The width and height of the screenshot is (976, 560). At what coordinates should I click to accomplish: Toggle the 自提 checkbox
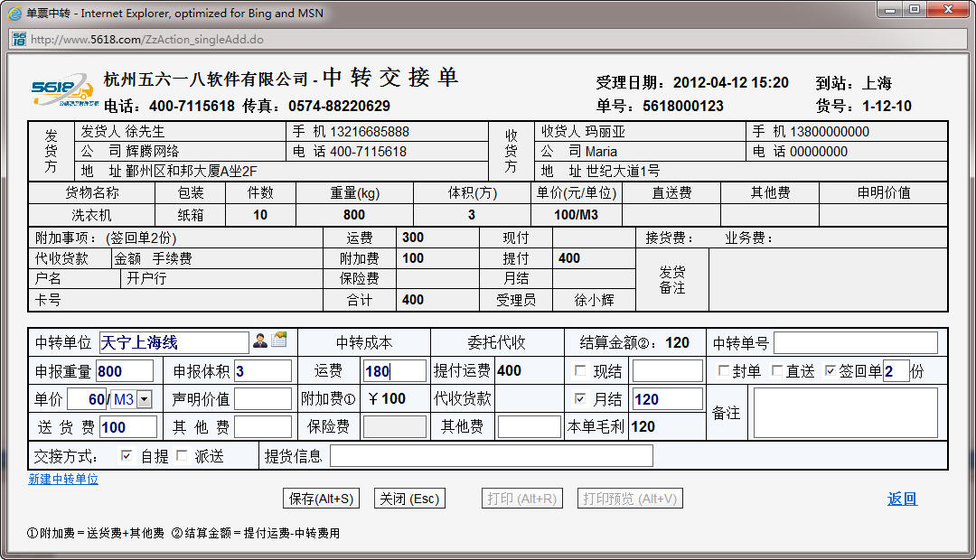[x=127, y=455]
